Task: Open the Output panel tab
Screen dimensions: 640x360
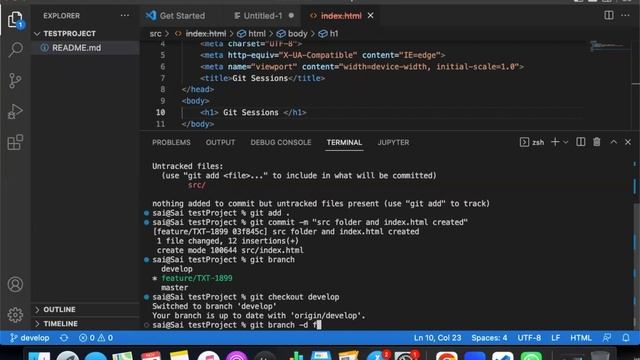Action: [220, 142]
